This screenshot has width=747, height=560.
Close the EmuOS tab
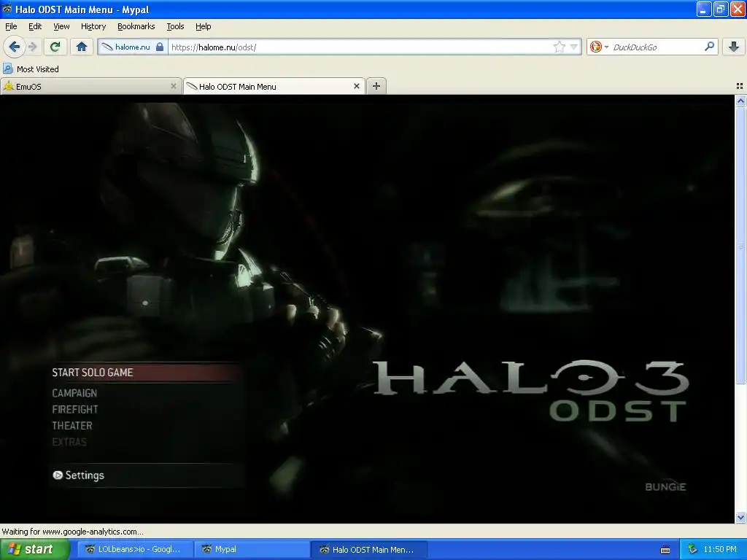174,86
